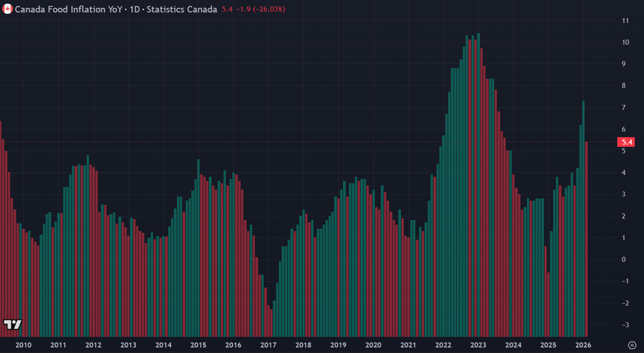The height and width of the screenshot is (353, 644).
Task: Click the 0 level on price scale
Action: [625, 259]
